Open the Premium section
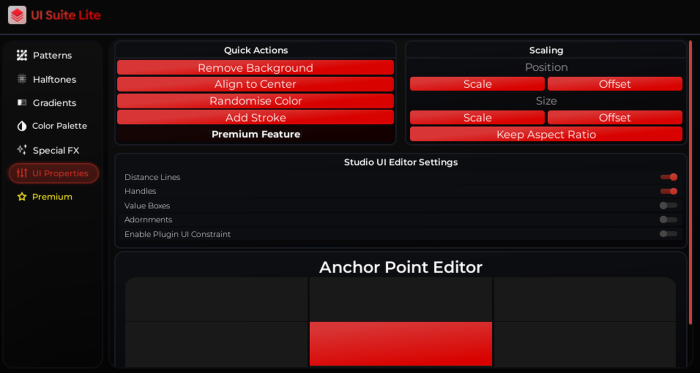The image size is (700, 373). tap(52, 197)
